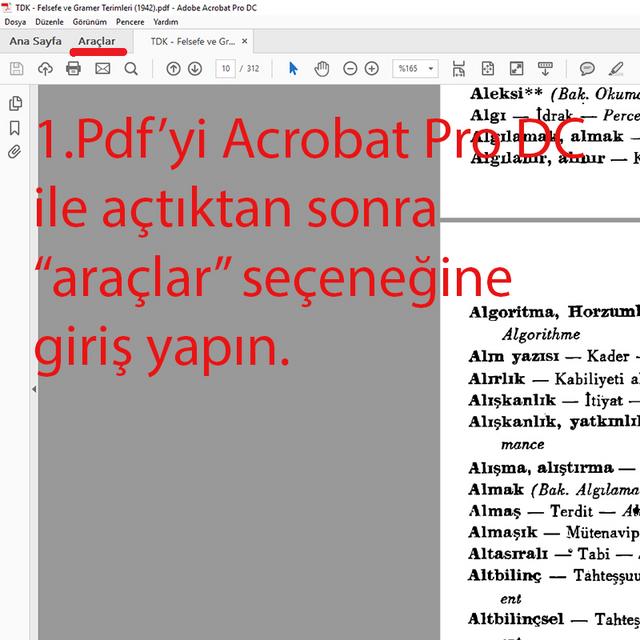Click the fit width scrolling icon
This screenshot has width=640, height=640.
click(459, 69)
